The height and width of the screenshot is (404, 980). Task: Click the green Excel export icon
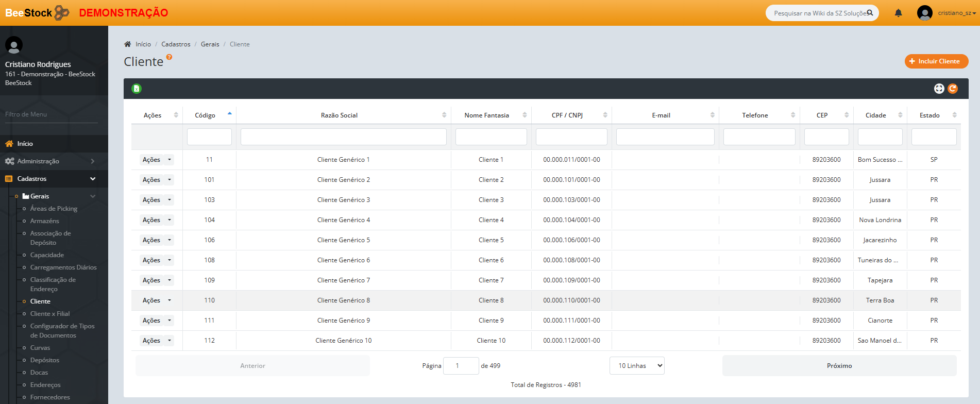click(137, 89)
